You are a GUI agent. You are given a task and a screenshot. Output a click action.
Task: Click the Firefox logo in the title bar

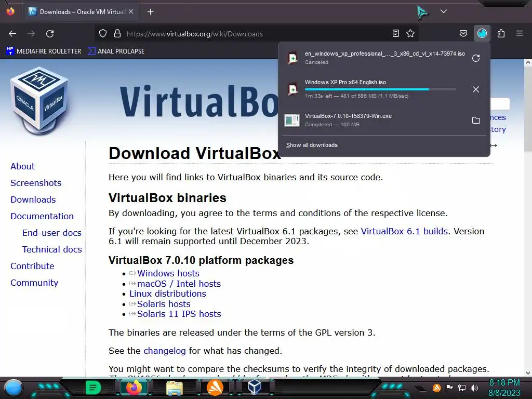pos(10,11)
